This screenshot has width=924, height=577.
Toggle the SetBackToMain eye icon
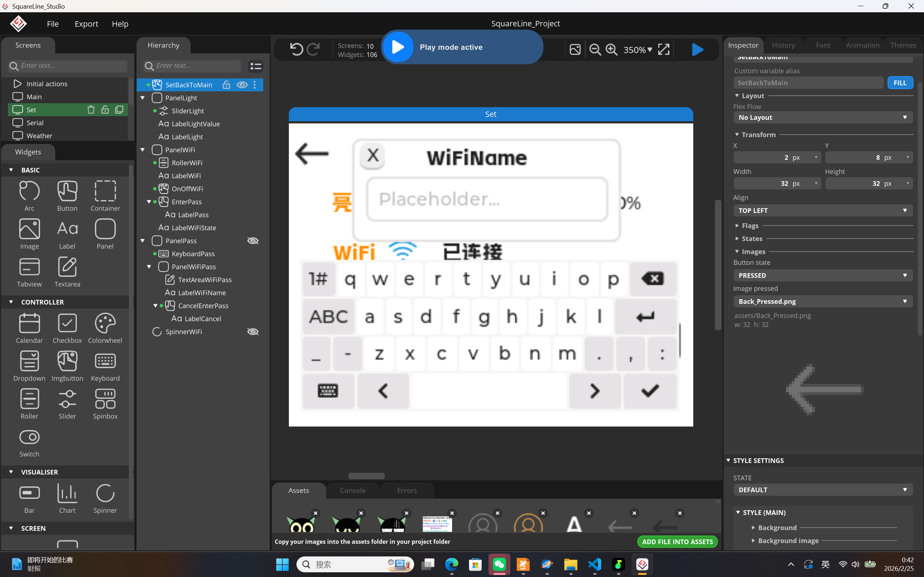coord(242,85)
